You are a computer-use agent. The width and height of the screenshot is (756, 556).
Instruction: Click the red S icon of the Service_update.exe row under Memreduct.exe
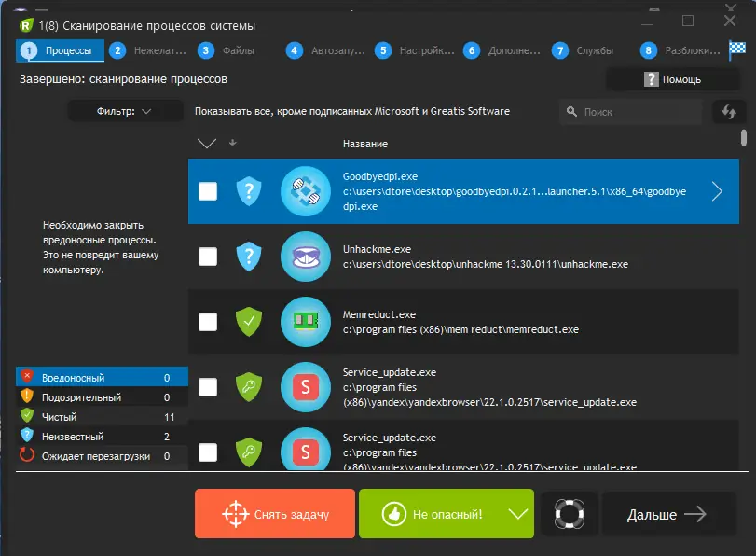tap(306, 386)
